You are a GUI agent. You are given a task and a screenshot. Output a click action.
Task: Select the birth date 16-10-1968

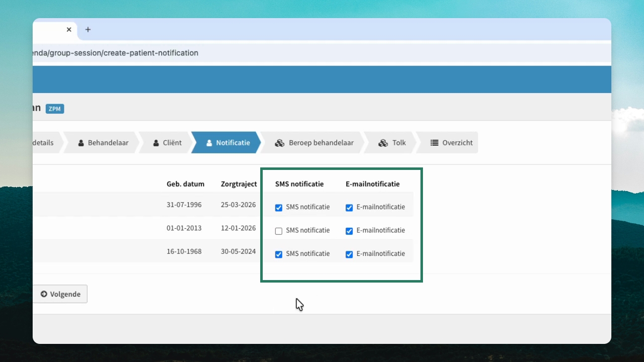click(184, 251)
